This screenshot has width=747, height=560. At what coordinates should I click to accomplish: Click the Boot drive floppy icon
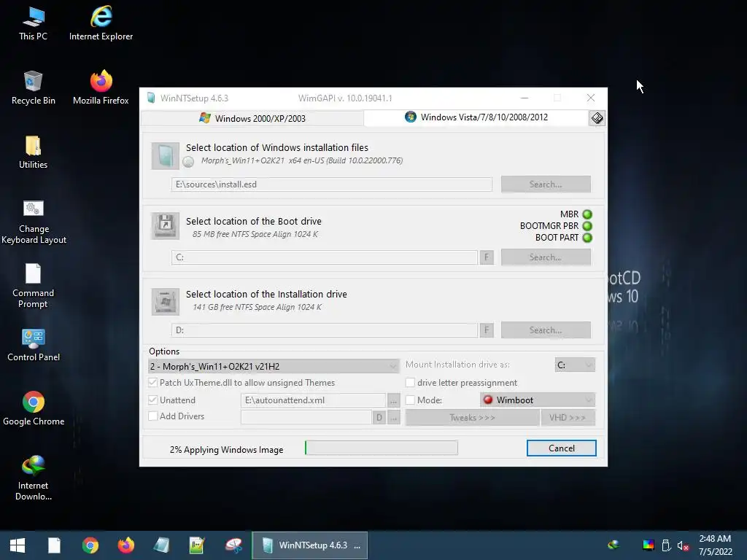coord(165,226)
